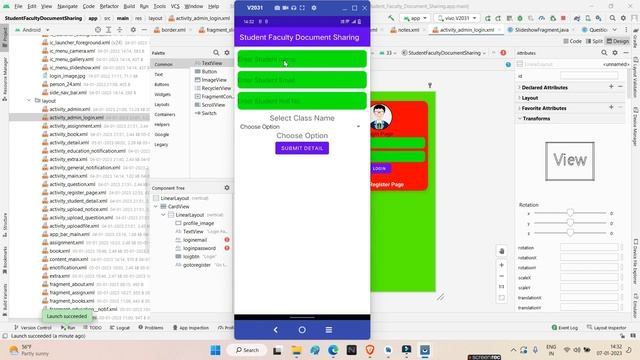Toggle the emulator fullscreen icon
The width and height of the screenshot is (640, 360).
click(x=302, y=8)
